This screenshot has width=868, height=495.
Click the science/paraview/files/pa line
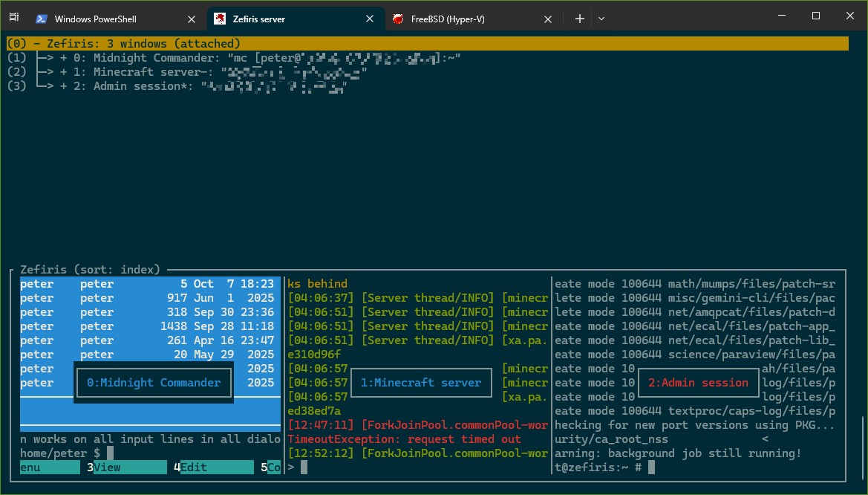coord(695,355)
